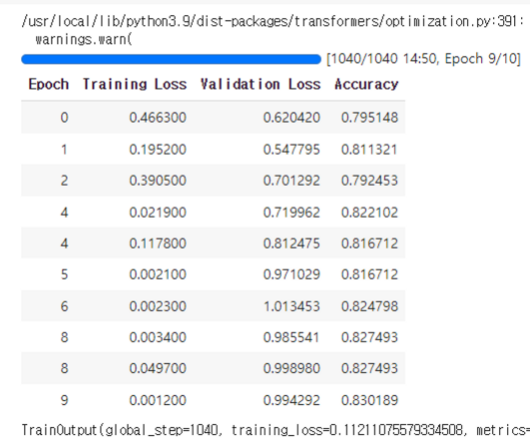The width and height of the screenshot is (530, 442).
Task: Select the Epoch column header
Action: (49, 84)
